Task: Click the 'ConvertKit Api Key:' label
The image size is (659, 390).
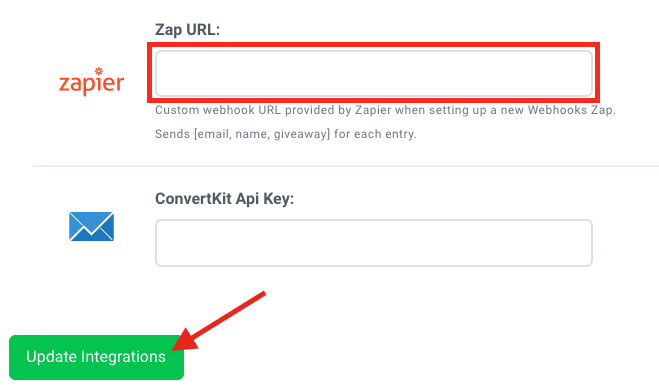Action: click(x=224, y=198)
